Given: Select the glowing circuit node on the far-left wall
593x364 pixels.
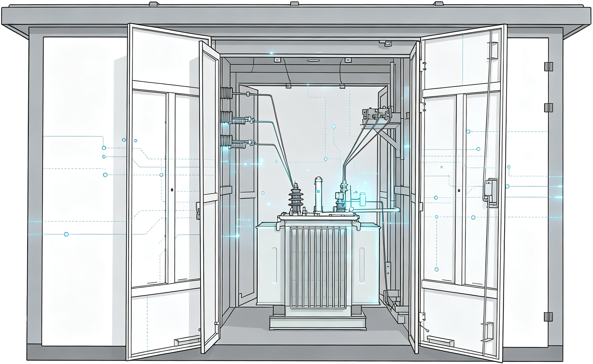Looking at the screenshot, I should [x=66, y=234].
